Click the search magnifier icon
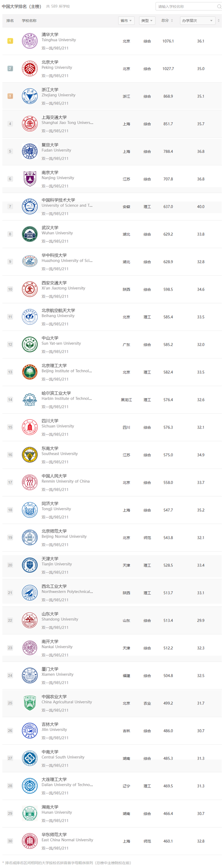 [219, 7]
